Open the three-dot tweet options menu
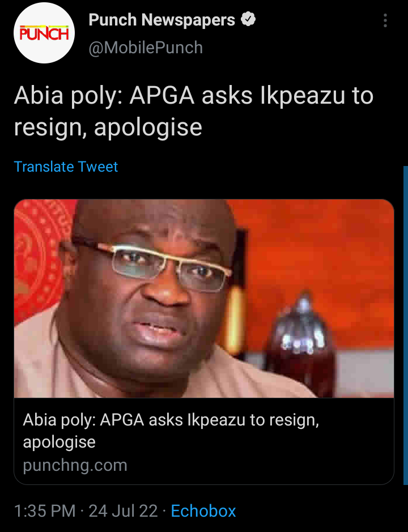The width and height of the screenshot is (408, 532). click(x=385, y=20)
